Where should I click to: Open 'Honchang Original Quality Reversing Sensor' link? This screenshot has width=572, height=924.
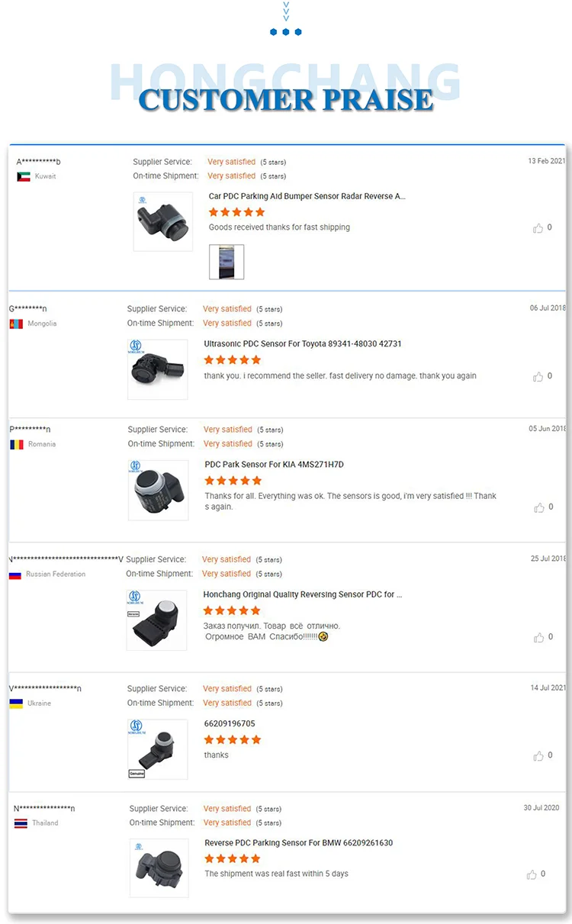tap(302, 594)
